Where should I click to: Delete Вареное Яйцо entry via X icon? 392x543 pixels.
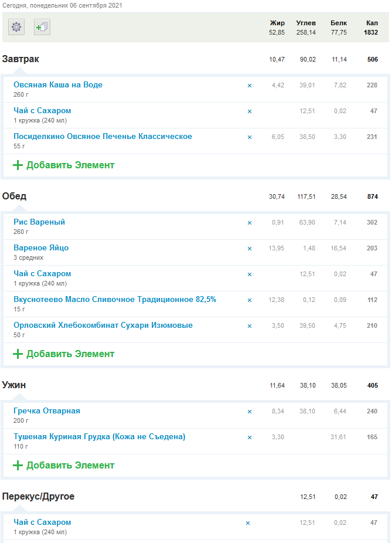(x=249, y=249)
